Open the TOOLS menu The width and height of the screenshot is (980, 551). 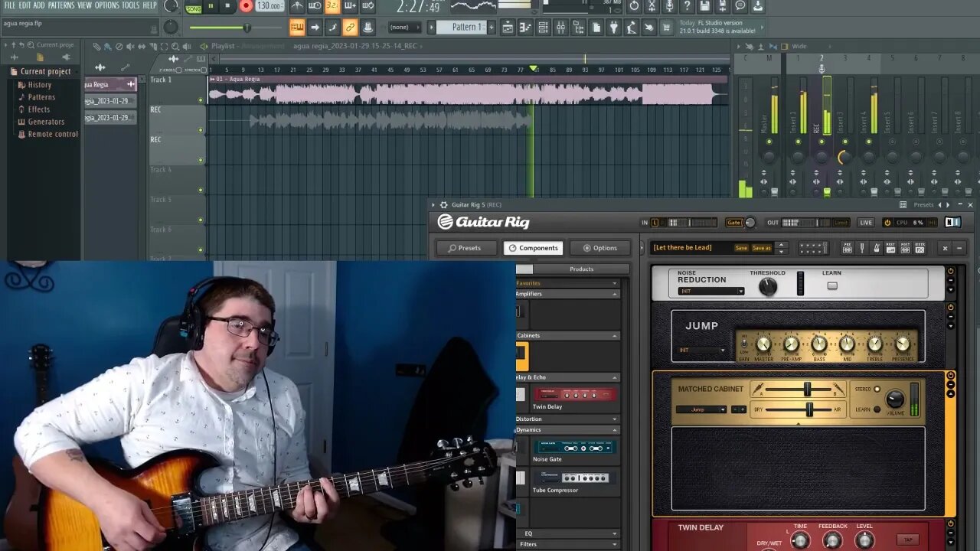point(131,5)
